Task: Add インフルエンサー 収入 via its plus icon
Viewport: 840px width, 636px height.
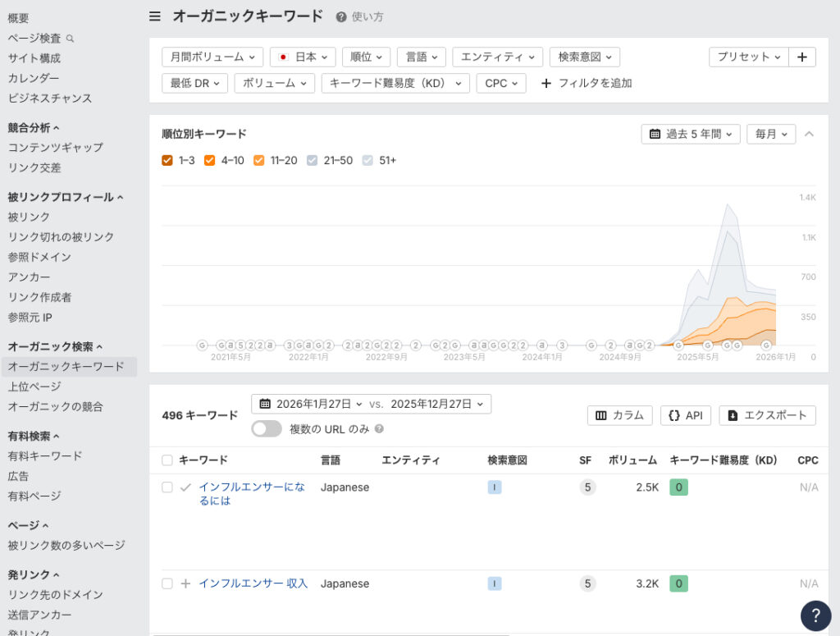Action: [185, 583]
